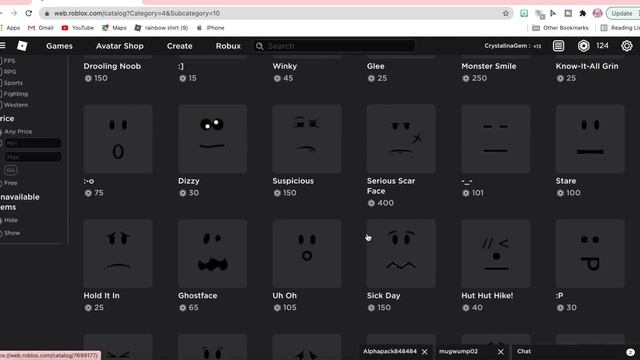Image resolution: width=640 pixels, height=360 pixels.
Task: Open the Games nav tab
Action: coord(59,46)
